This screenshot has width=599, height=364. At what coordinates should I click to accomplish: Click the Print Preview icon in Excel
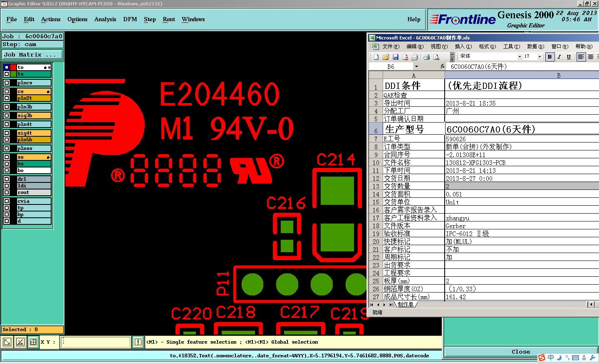coord(436,57)
